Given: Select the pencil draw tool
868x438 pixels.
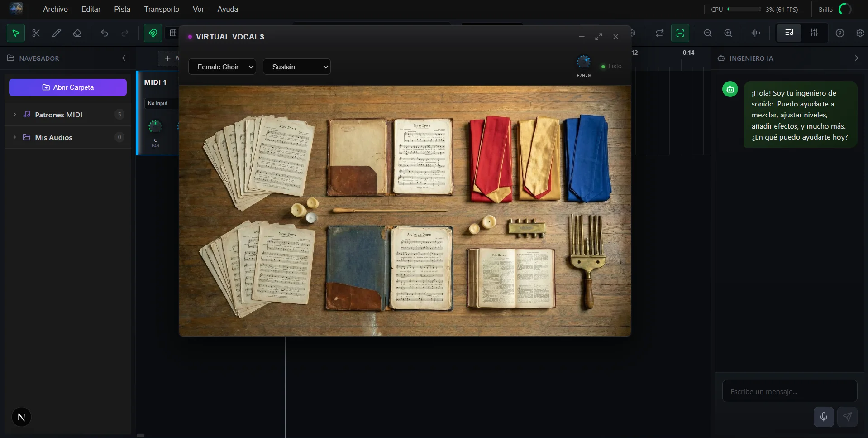Looking at the screenshot, I should [x=57, y=33].
